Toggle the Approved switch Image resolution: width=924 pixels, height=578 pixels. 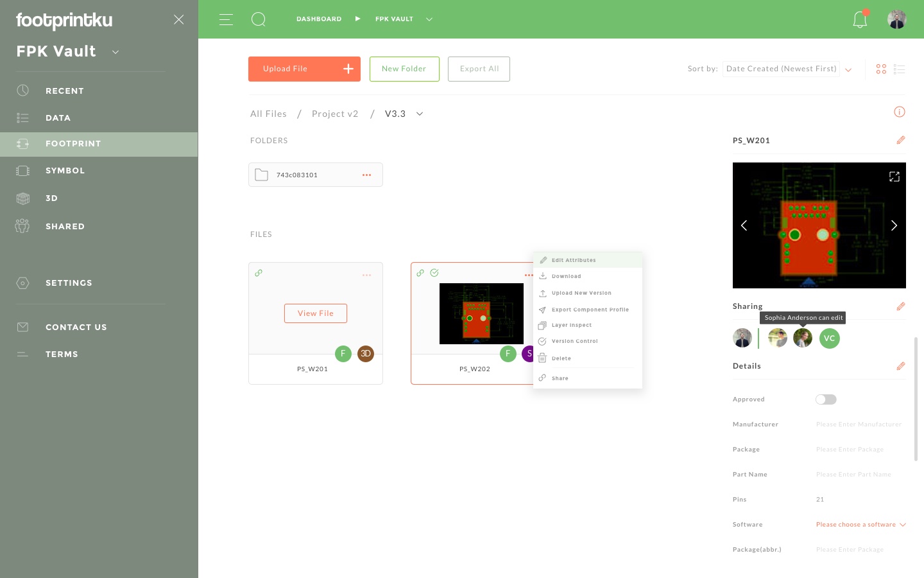826,399
